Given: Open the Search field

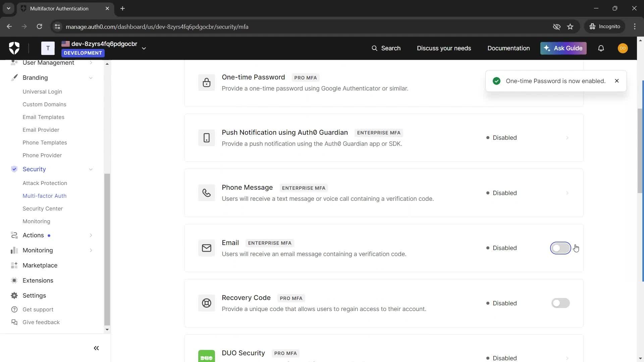Looking at the screenshot, I should point(386,48).
